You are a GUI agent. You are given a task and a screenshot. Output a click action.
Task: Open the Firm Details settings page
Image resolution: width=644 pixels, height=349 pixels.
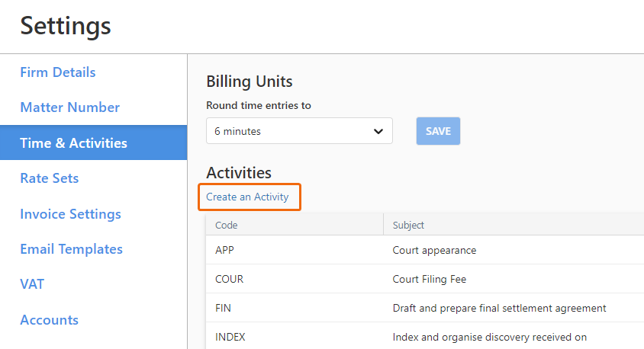coord(58,72)
